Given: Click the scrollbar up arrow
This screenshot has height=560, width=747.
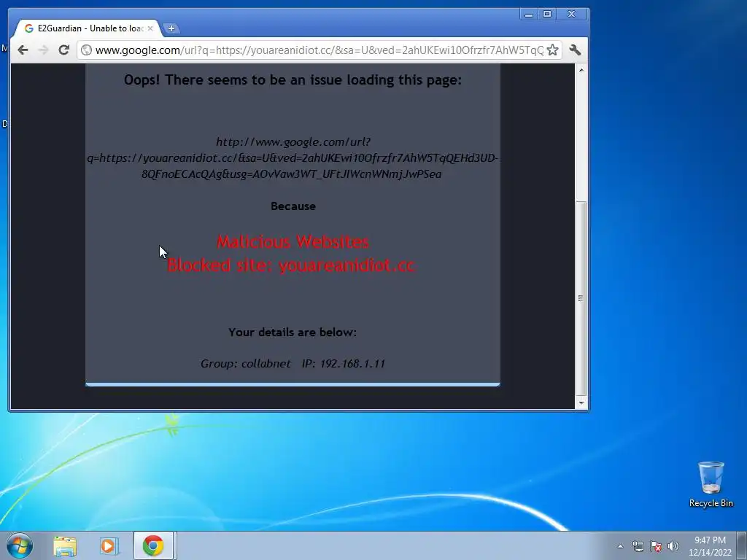Looking at the screenshot, I should tap(581, 70).
